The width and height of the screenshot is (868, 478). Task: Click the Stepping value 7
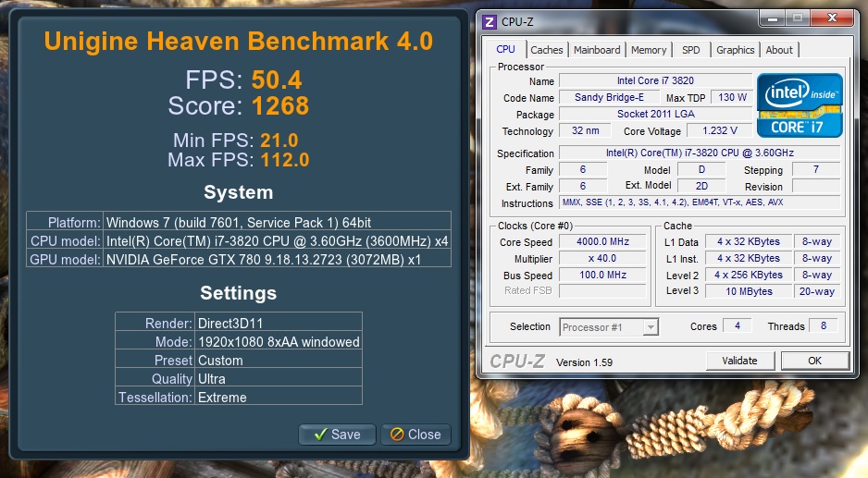(x=816, y=169)
